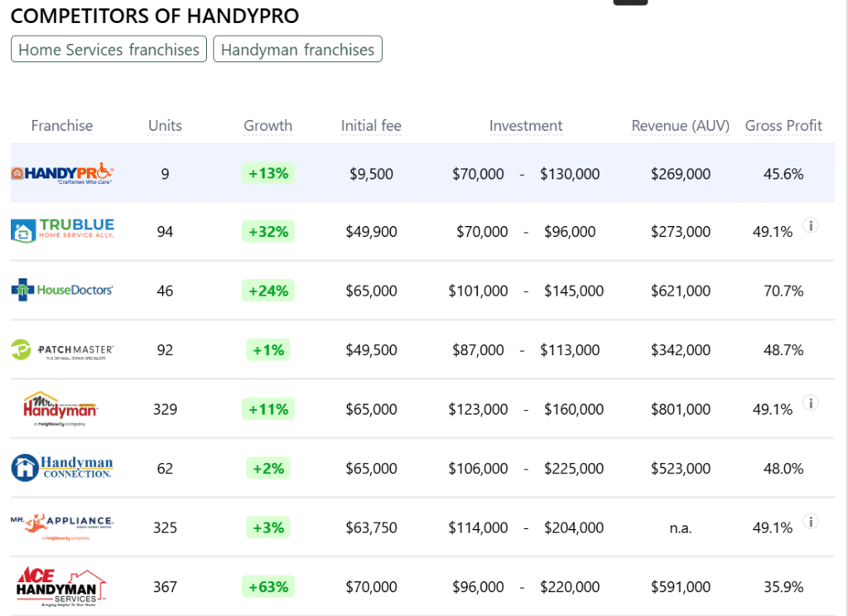This screenshot has width=848, height=616.
Task: Click the $225,000 investment upper value
Action: coord(574,469)
